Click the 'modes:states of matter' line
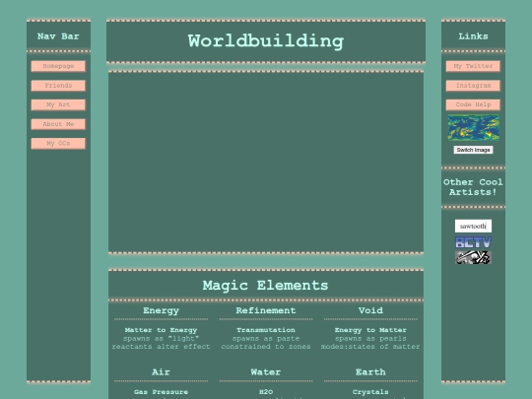 coord(370,347)
